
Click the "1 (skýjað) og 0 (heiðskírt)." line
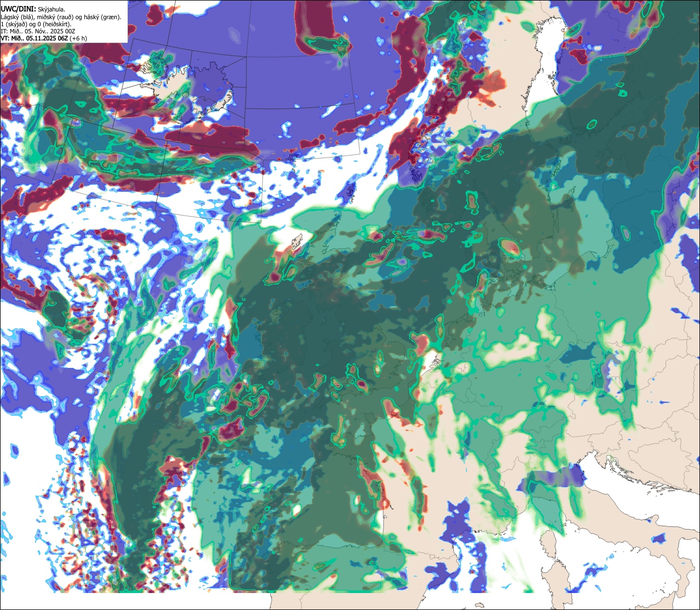[36, 24]
